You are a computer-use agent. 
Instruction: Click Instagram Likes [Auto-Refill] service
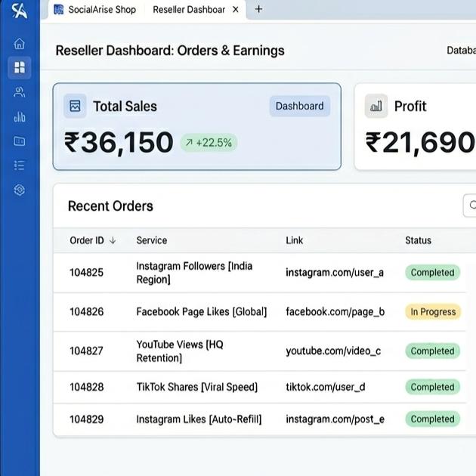coord(199,419)
